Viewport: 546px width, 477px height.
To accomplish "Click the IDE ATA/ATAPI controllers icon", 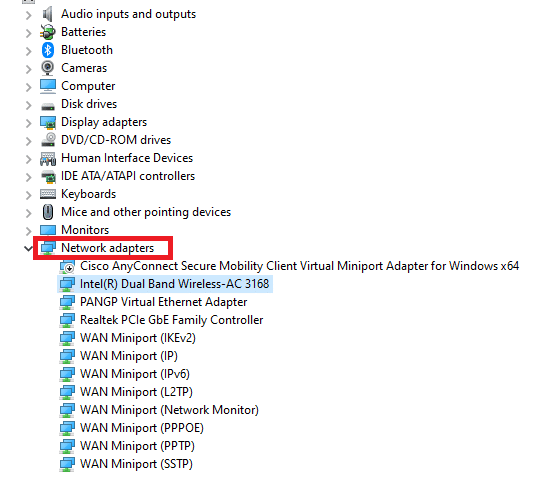I will 48,177.
